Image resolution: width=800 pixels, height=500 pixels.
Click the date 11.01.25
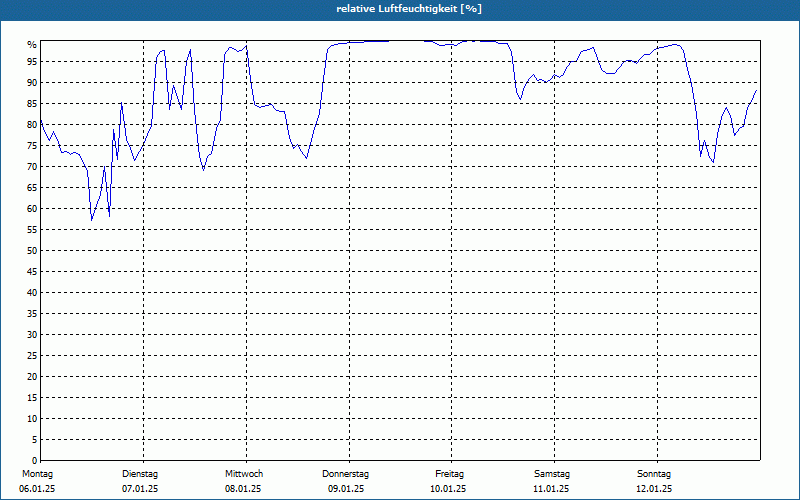(x=551, y=489)
